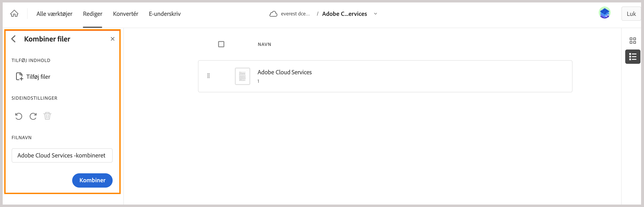This screenshot has width=644, height=207.
Task: Click the blue Kombiner button
Action: 92,180
